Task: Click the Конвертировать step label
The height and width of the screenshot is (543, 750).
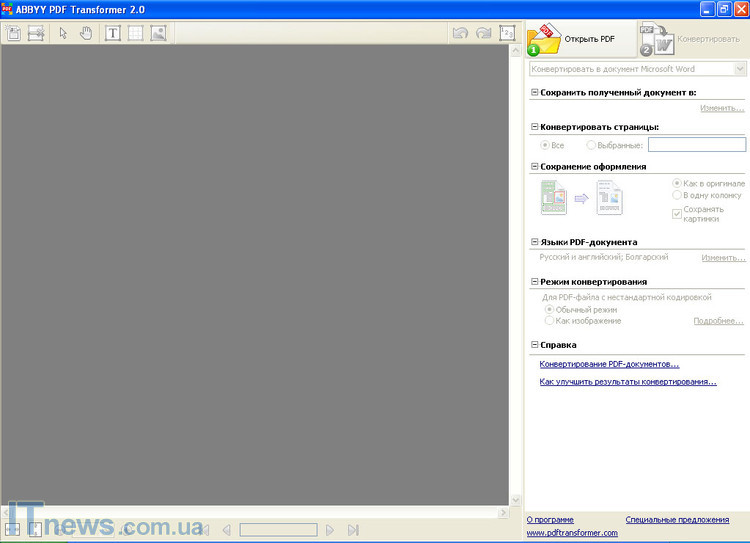Action: point(708,39)
